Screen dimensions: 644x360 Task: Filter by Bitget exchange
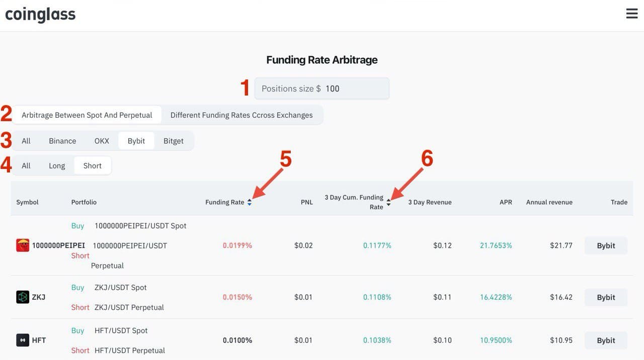click(x=174, y=141)
